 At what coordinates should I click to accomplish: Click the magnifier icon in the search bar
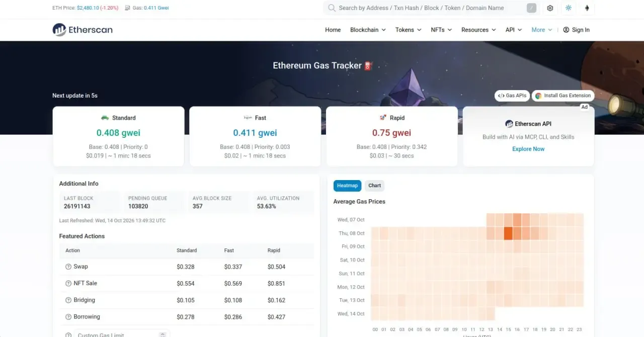coord(332,8)
